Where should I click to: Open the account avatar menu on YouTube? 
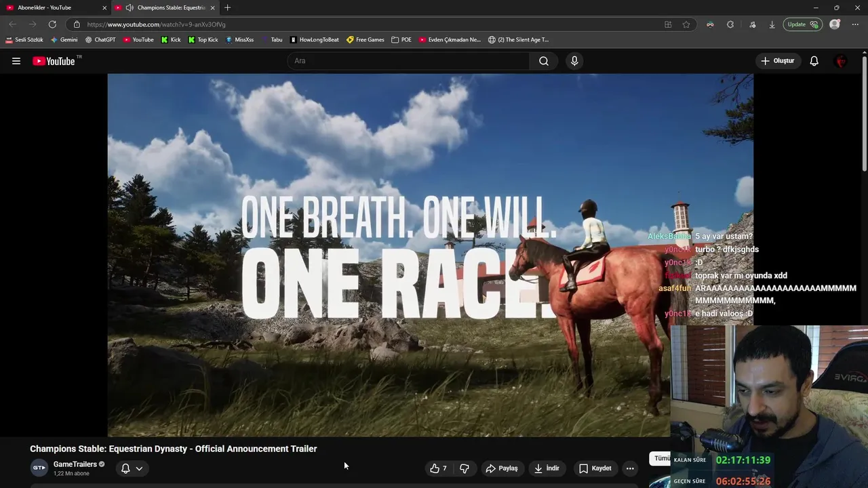pyautogui.click(x=841, y=61)
